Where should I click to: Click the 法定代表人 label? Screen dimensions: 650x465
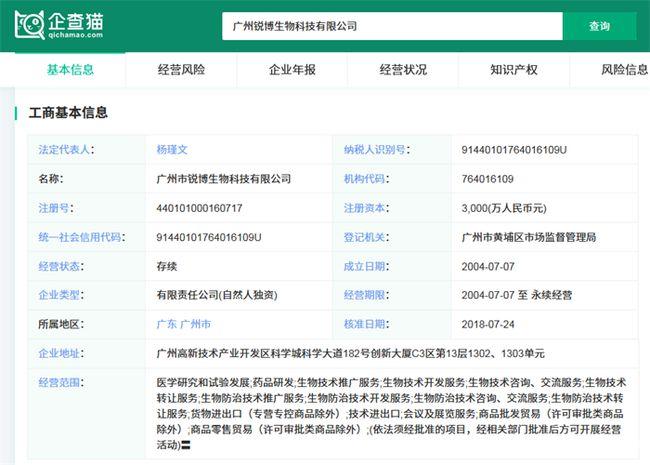(x=66, y=150)
